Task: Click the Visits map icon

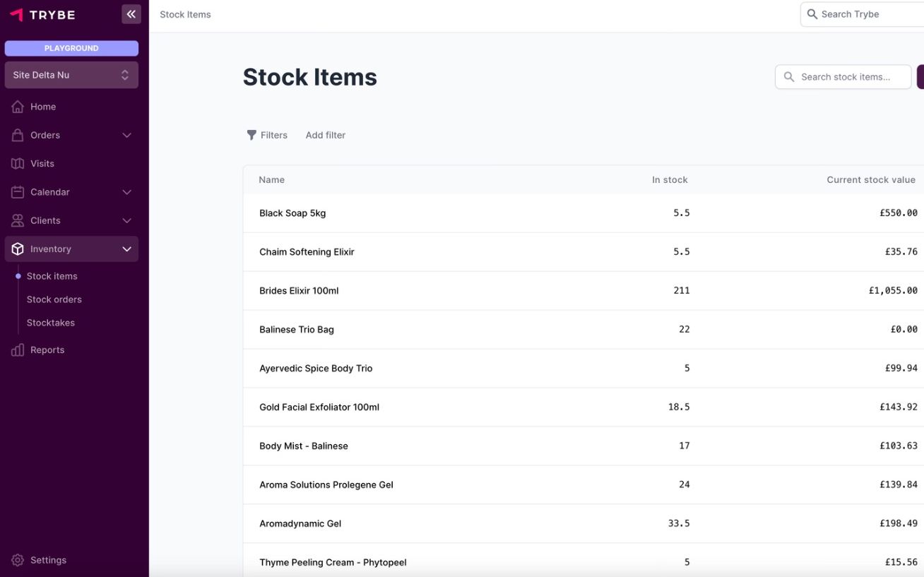Action: tap(18, 164)
